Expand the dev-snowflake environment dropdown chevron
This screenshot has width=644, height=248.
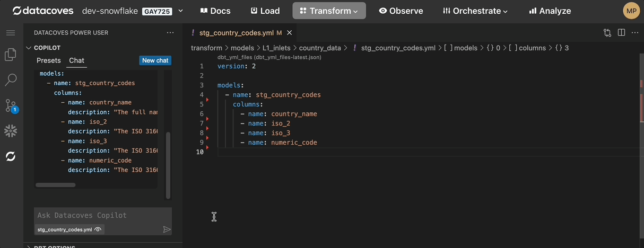click(x=180, y=11)
